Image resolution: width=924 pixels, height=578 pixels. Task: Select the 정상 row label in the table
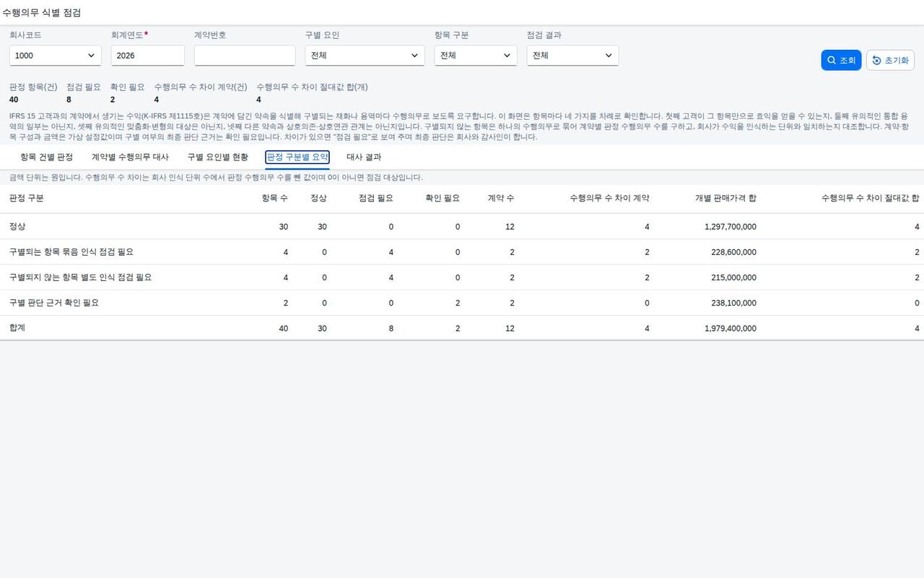(x=17, y=227)
